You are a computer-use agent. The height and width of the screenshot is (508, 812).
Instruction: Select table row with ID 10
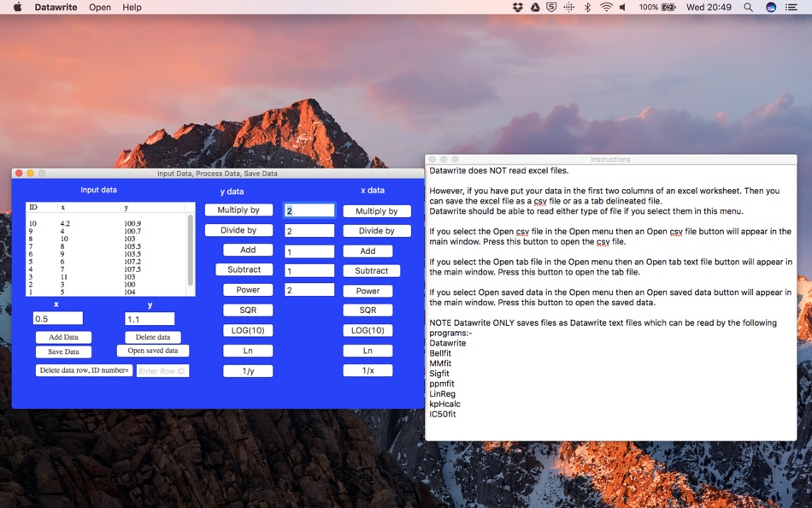106,224
